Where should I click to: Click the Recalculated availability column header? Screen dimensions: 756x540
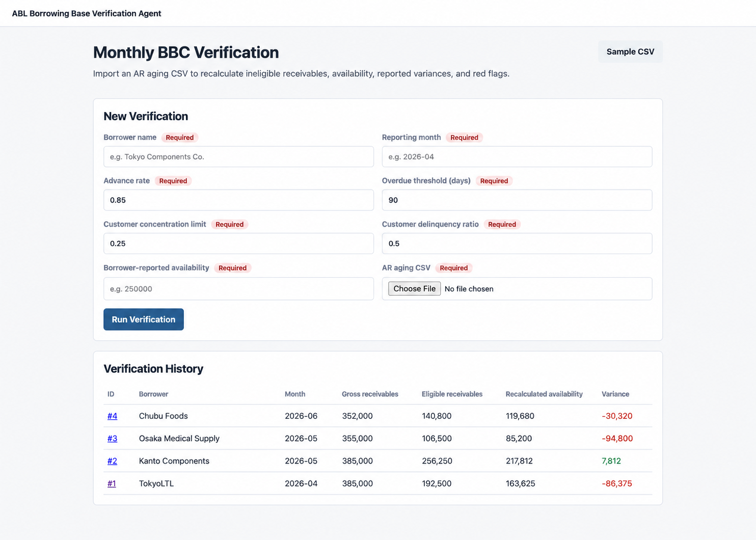coord(544,394)
